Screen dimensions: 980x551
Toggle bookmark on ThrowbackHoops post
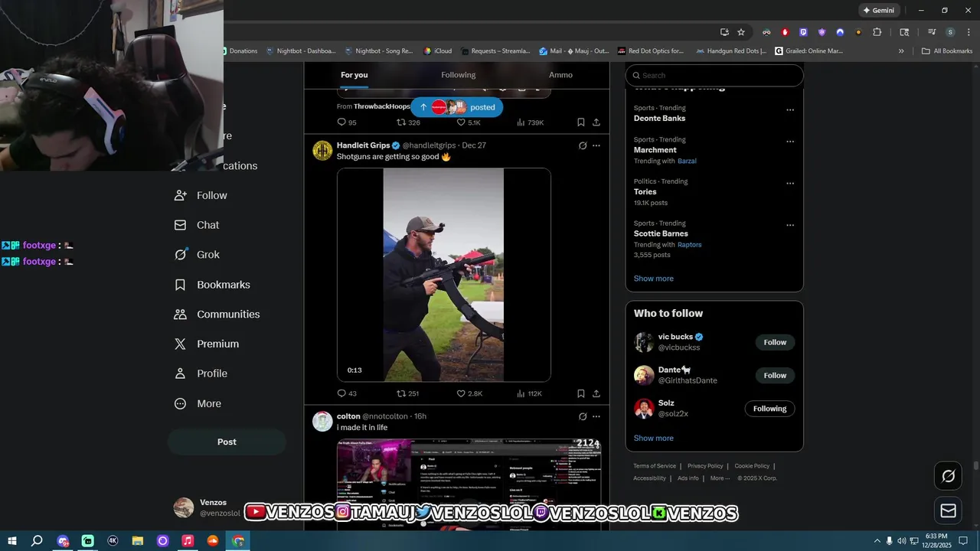point(580,122)
